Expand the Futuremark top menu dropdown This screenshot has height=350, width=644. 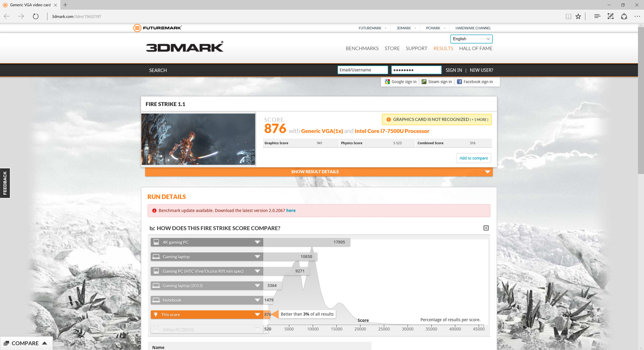pyautogui.click(x=386, y=28)
